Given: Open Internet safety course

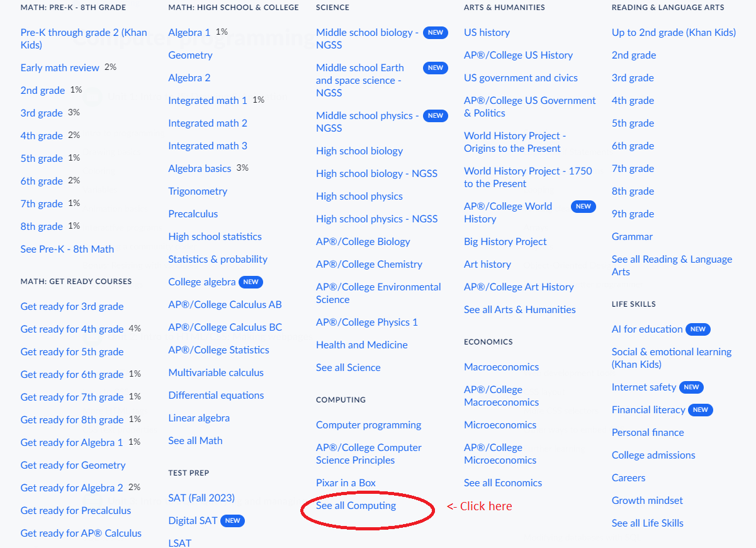Looking at the screenshot, I should pyautogui.click(x=643, y=387).
